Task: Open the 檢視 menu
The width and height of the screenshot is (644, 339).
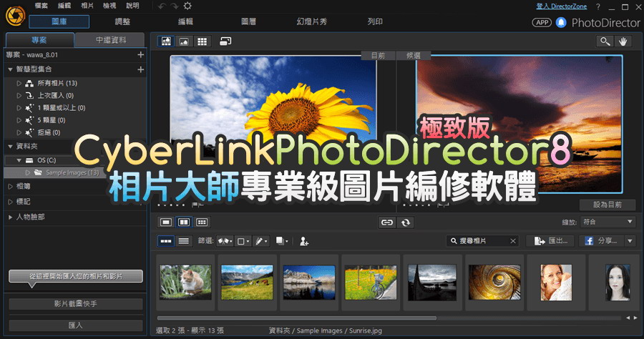Action: tap(109, 6)
